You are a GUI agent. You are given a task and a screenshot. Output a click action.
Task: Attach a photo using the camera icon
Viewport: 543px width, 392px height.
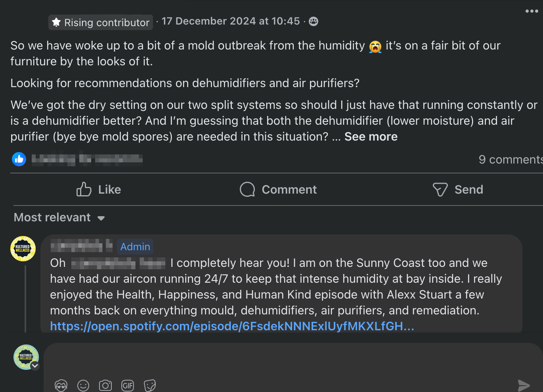click(x=105, y=385)
